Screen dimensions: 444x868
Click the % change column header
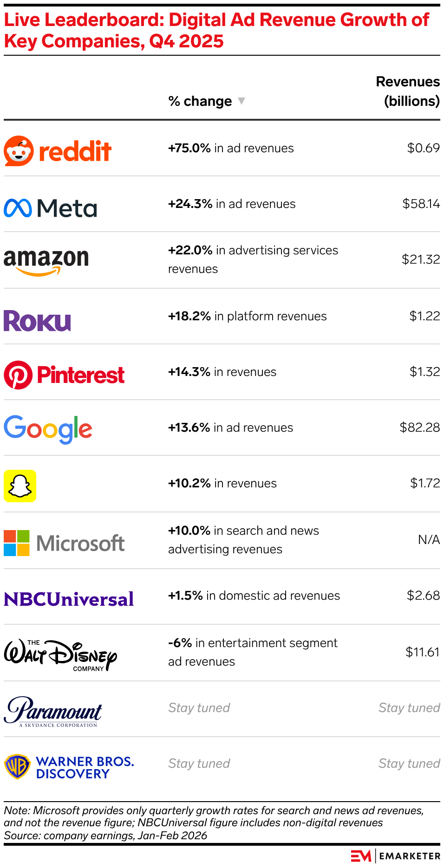point(200,101)
